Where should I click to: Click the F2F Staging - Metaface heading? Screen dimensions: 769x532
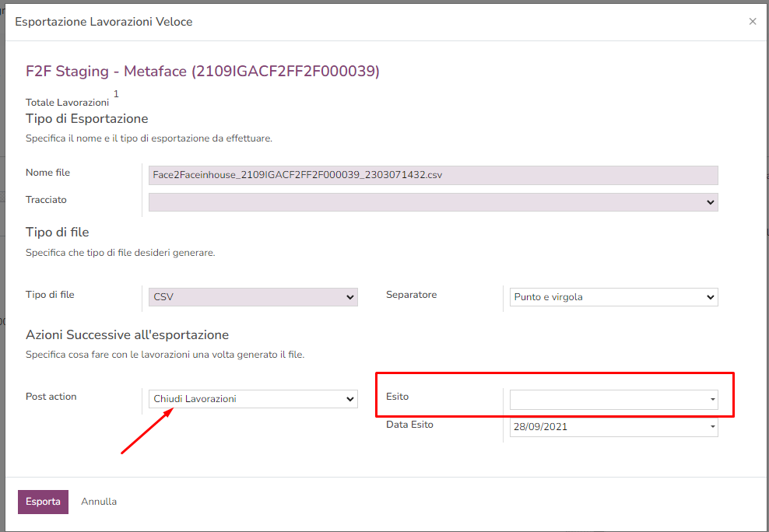point(202,72)
